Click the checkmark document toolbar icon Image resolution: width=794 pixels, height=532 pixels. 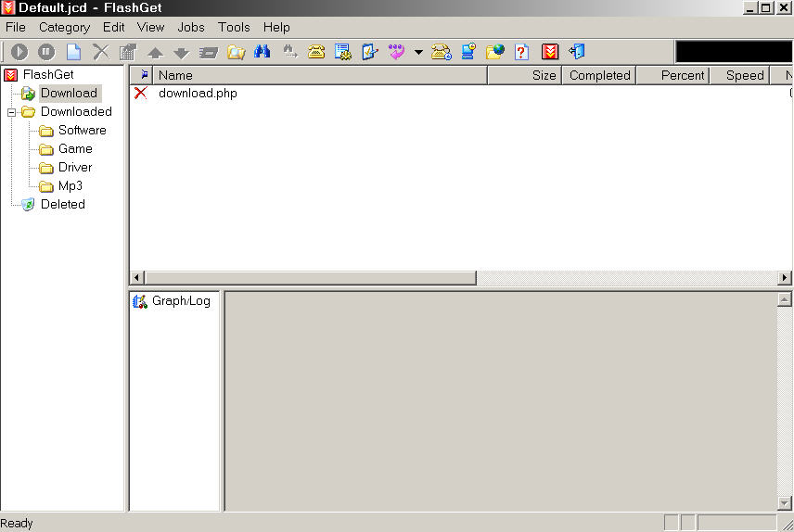pyautogui.click(x=370, y=52)
